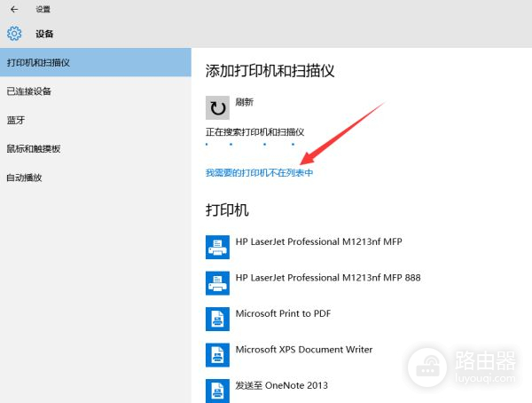Open 鼠标和触摸板 settings
This screenshot has width=532, height=403.
tap(34, 148)
